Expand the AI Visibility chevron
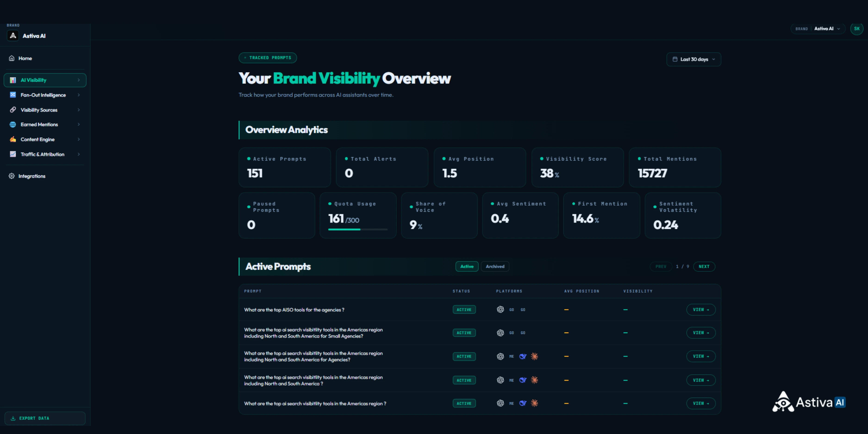This screenshot has height=434, width=868. 78,80
